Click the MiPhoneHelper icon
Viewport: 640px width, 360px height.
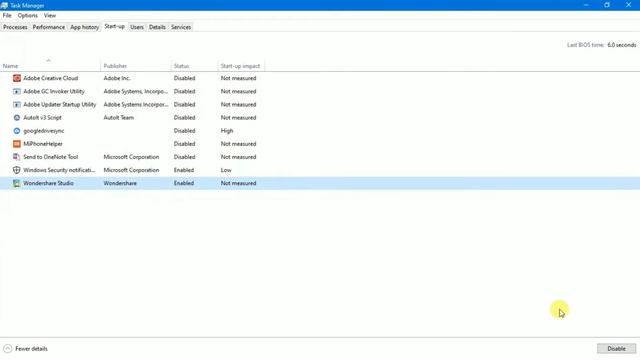tap(17, 144)
